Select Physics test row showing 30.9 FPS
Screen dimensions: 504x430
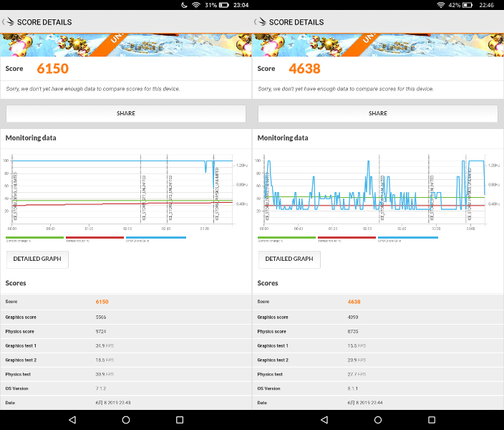point(126,374)
